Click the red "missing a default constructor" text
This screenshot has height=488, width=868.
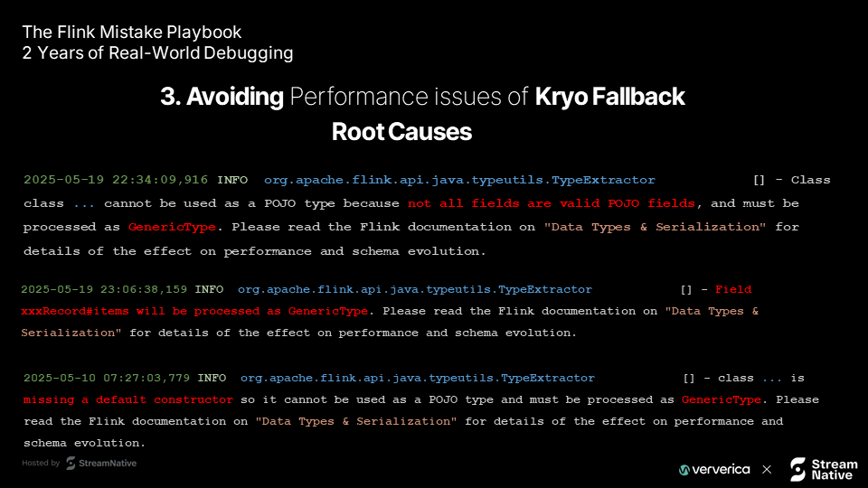tap(127, 399)
